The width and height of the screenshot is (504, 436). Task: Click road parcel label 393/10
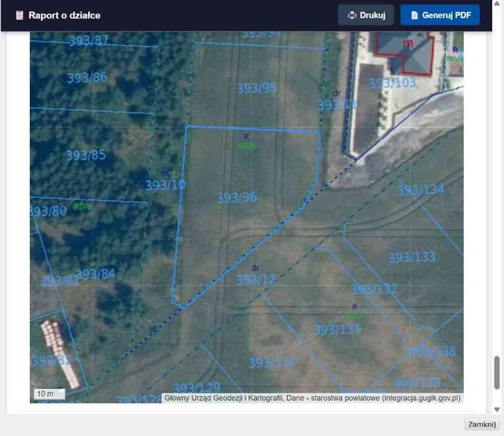(x=166, y=185)
